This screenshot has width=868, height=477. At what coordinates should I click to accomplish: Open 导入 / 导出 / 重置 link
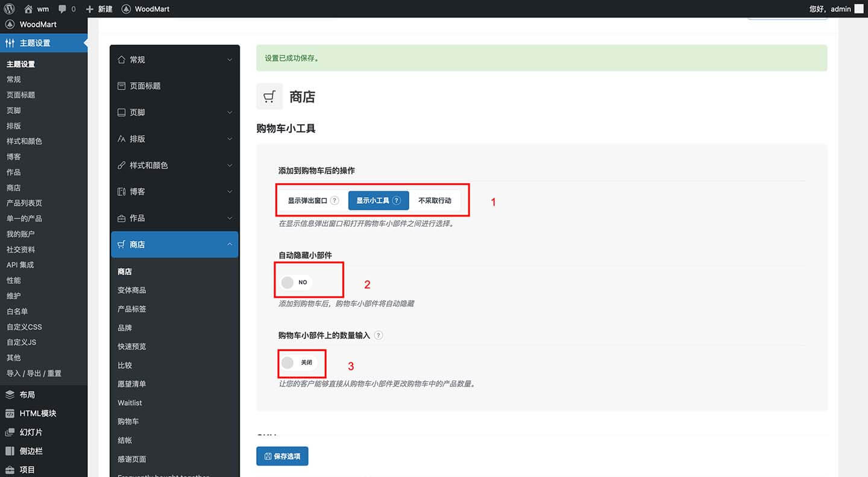click(34, 373)
